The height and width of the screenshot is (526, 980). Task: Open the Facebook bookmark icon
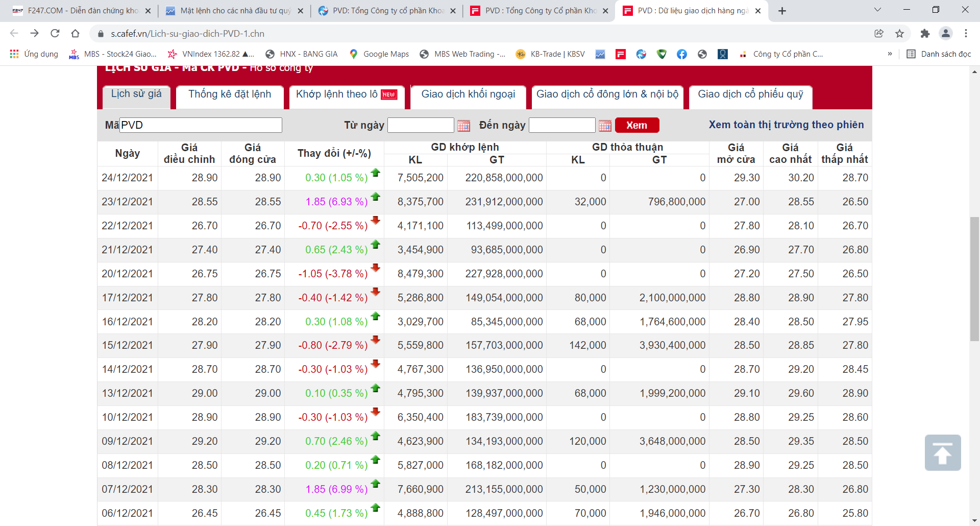(x=682, y=54)
